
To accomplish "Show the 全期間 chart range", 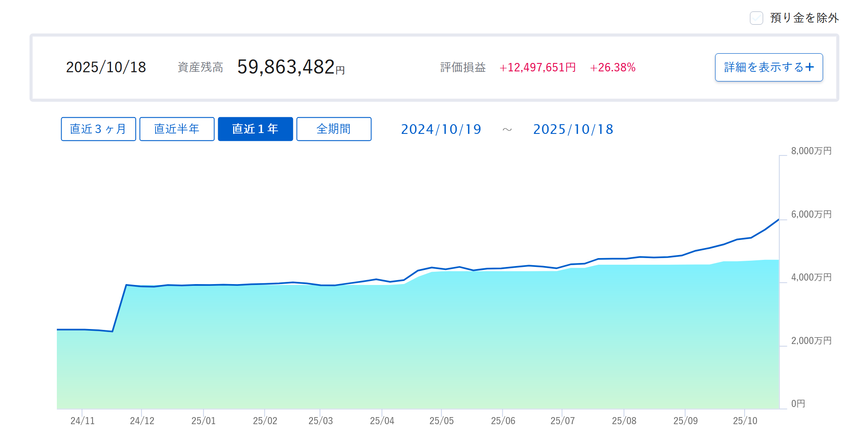I will click(334, 129).
